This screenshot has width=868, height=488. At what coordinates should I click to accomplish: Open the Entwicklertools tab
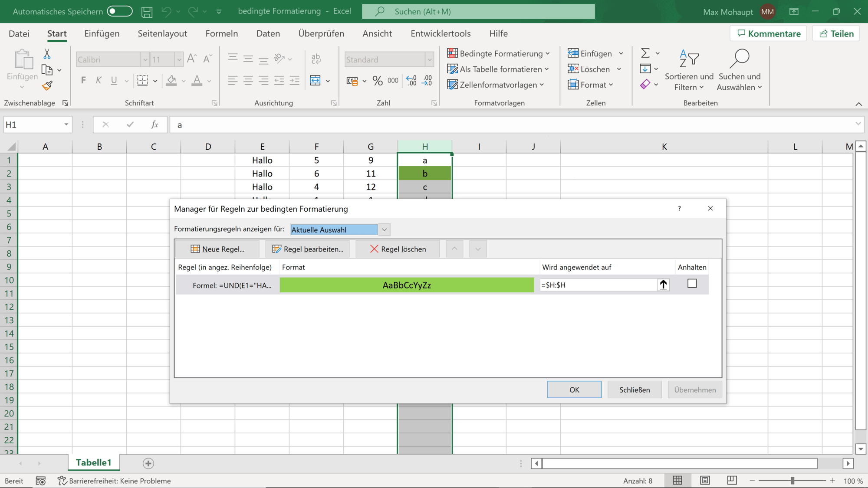441,33
